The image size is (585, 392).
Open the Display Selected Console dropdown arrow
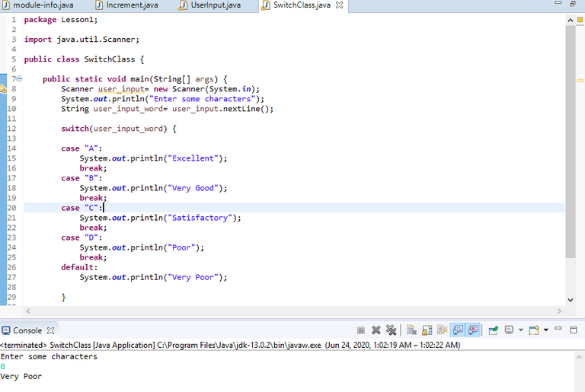coord(521,330)
